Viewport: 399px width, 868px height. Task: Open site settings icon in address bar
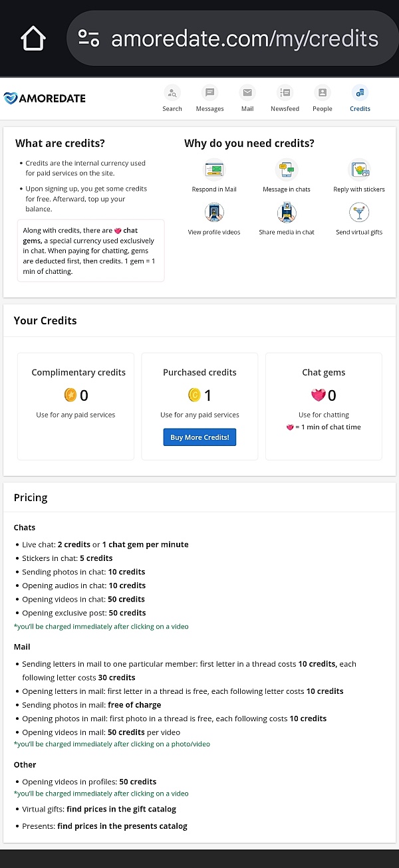[x=89, y=38]
